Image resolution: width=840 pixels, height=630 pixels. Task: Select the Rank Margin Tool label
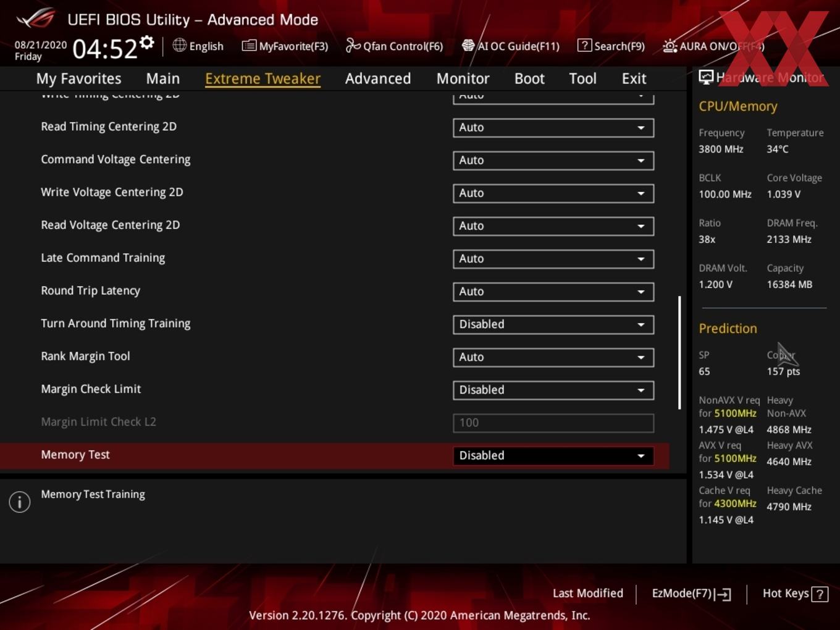click(85, 356)
